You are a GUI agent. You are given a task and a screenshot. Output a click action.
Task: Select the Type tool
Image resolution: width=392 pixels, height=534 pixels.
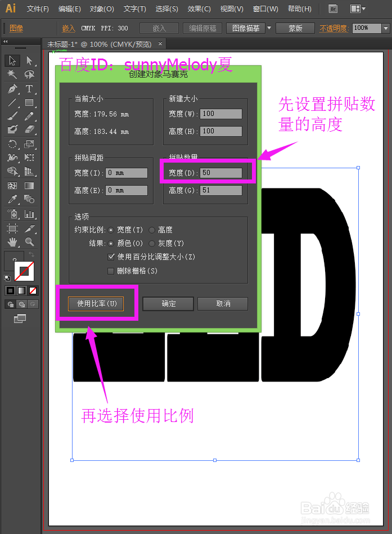pos(29,88)
